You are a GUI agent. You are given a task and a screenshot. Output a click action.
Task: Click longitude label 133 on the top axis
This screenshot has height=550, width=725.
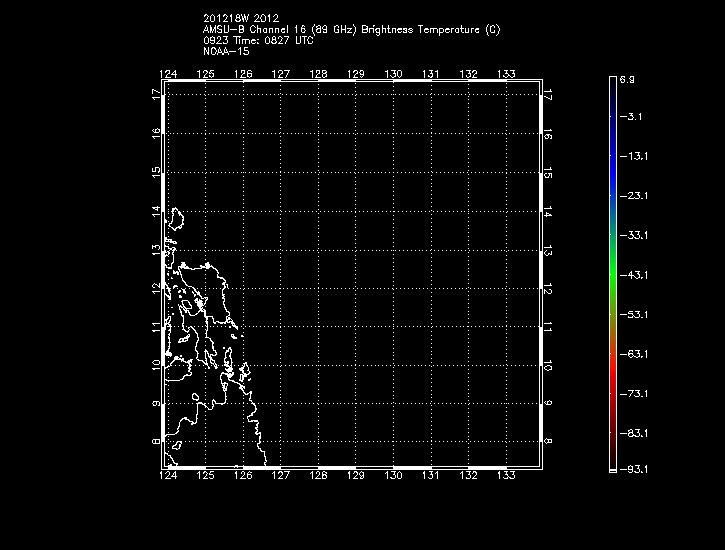click(506, 74)
